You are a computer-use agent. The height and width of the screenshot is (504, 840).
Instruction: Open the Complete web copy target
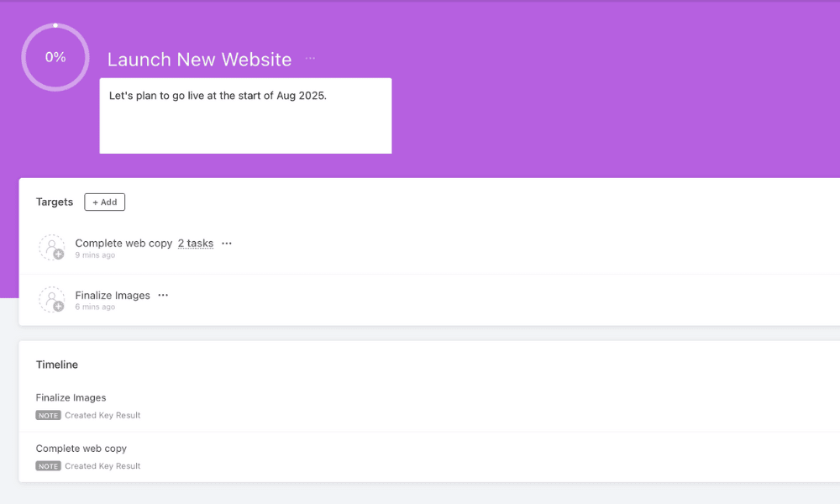tap(123, 244)
